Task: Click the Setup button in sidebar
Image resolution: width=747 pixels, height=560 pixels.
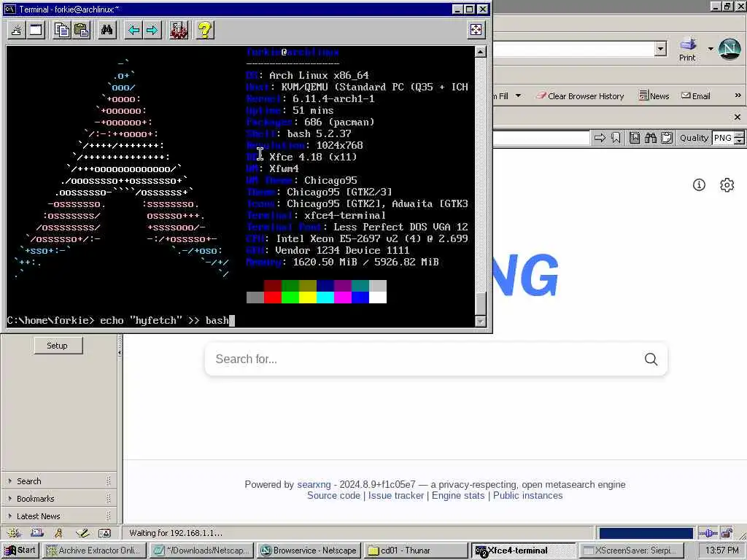Action: (x=58, y=346)
